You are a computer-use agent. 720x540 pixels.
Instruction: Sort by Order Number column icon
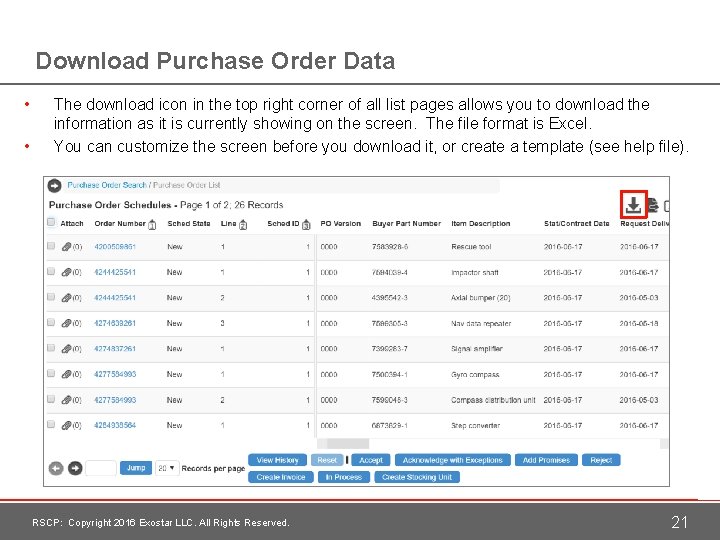[x=152, y=225]
